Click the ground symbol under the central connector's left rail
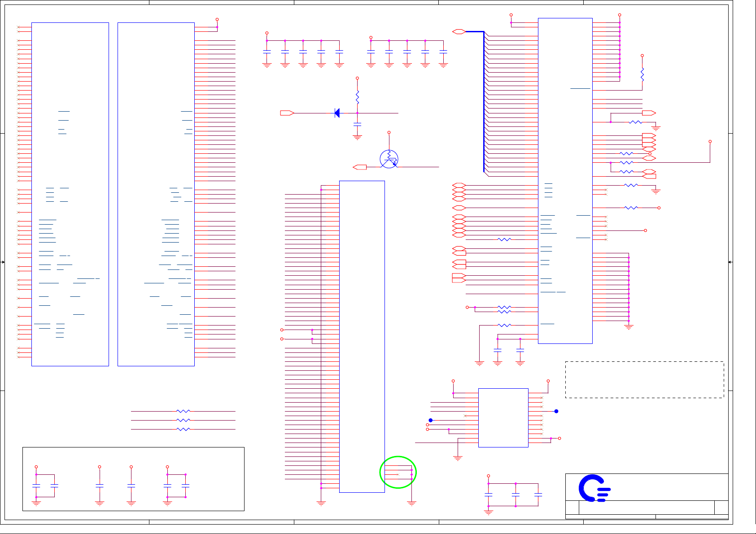This screenshot has width=756, height=534. [321, 504]
